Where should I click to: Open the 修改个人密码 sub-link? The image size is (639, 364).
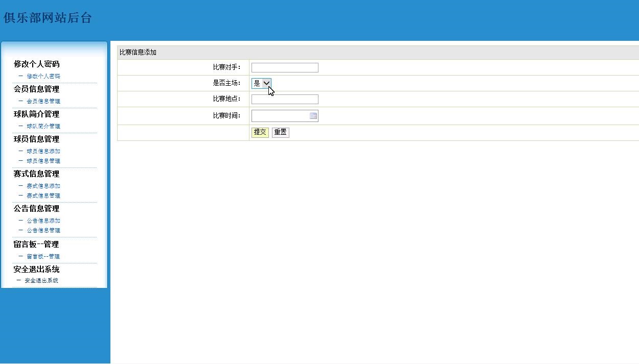(x=43, y=76)
